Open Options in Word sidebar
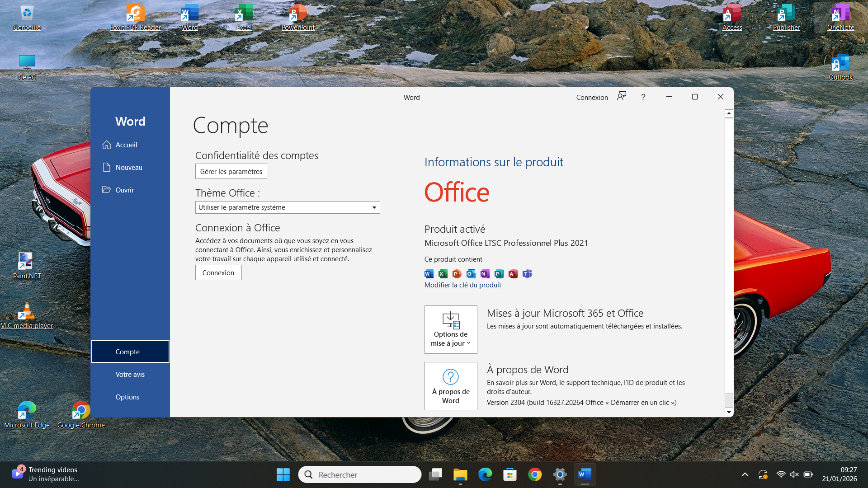The width and height of the screenshot is (868, 488). coord(130,397)
